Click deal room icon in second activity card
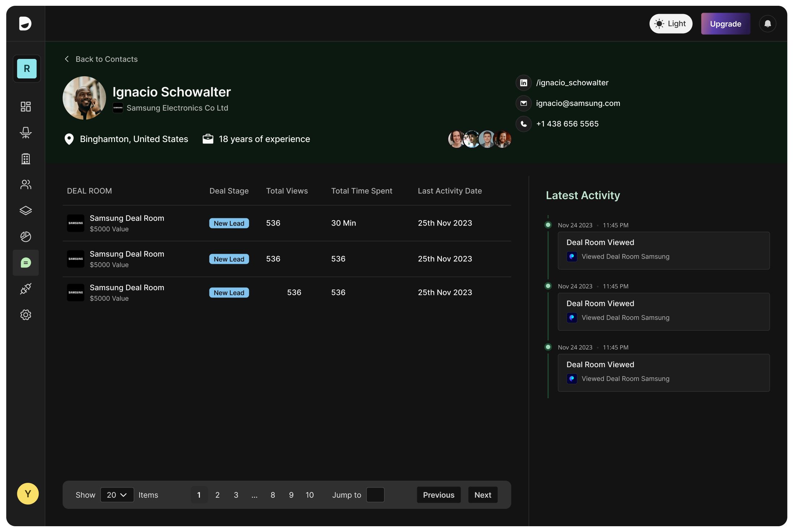 pos(572,318)
